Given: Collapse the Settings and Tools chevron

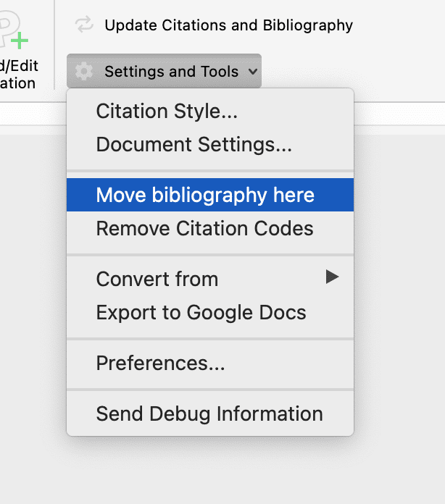Looking at the screenshot, I should click(x=252, y=71).
